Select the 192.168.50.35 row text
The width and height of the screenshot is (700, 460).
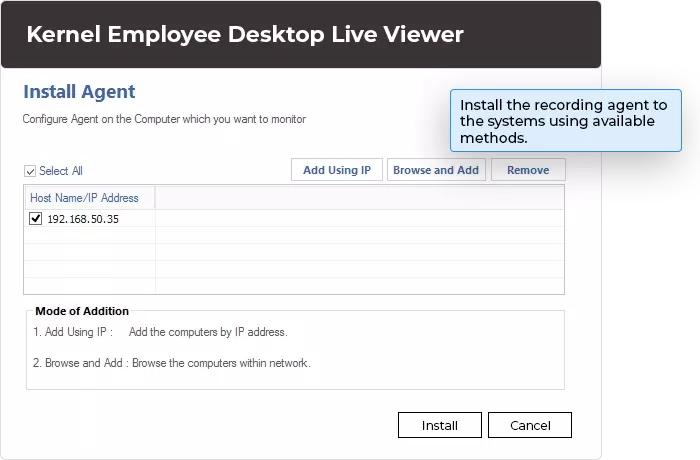click(83, 219)
